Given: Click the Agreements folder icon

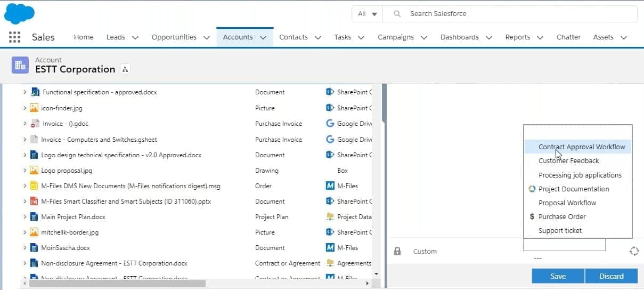Looking at the screenshot, I should click(330, 263).
